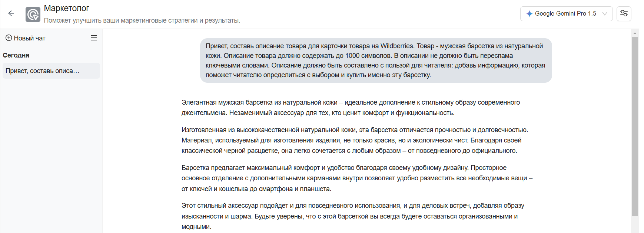The height and width of the screenshot is (233, 644).
Task: Click the back arrow to exit Маркетолог
Action: tap(11, 13)
